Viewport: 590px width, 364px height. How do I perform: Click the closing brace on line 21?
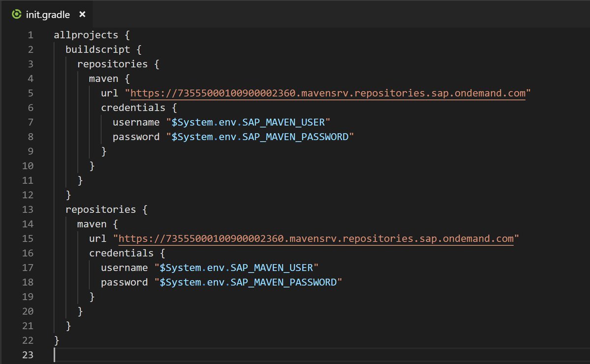(68, 326)
